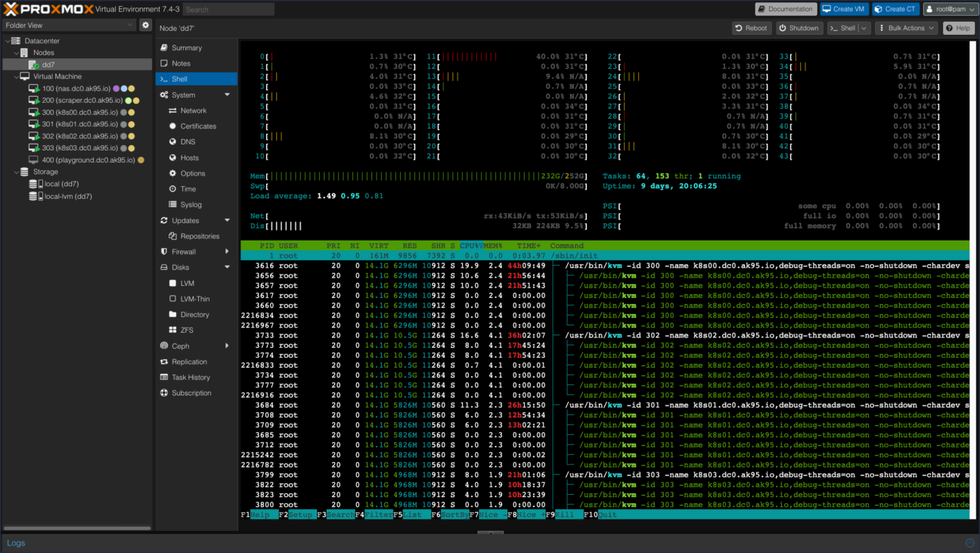Click the Hosts icon in sidebar
Viewport: 980px width, 553px height.
[172, 157]
